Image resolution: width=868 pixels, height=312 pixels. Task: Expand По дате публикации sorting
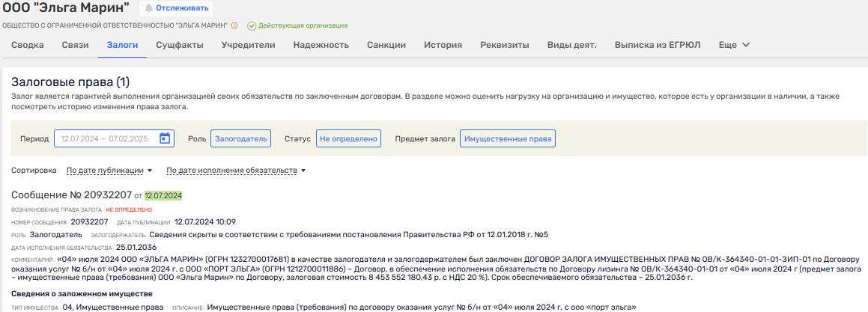[109, 171]
